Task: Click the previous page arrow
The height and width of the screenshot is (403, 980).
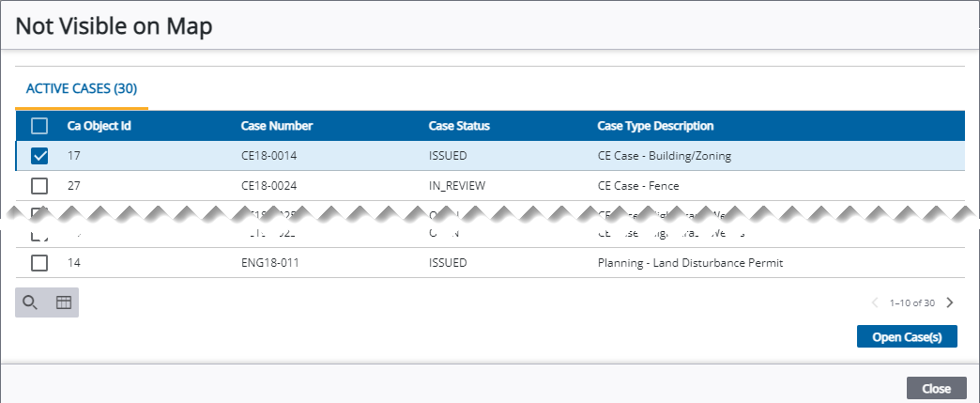Action: [x=875, y=302]
